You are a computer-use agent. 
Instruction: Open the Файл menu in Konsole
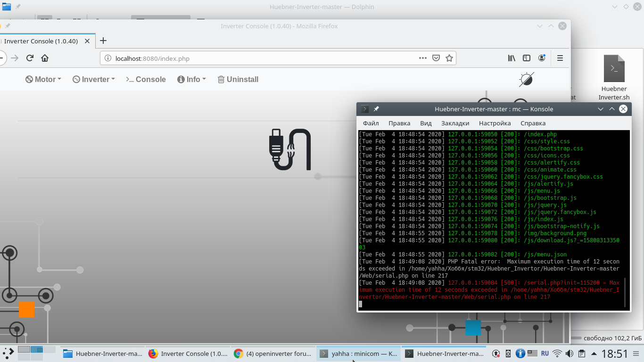click(371, 123)
